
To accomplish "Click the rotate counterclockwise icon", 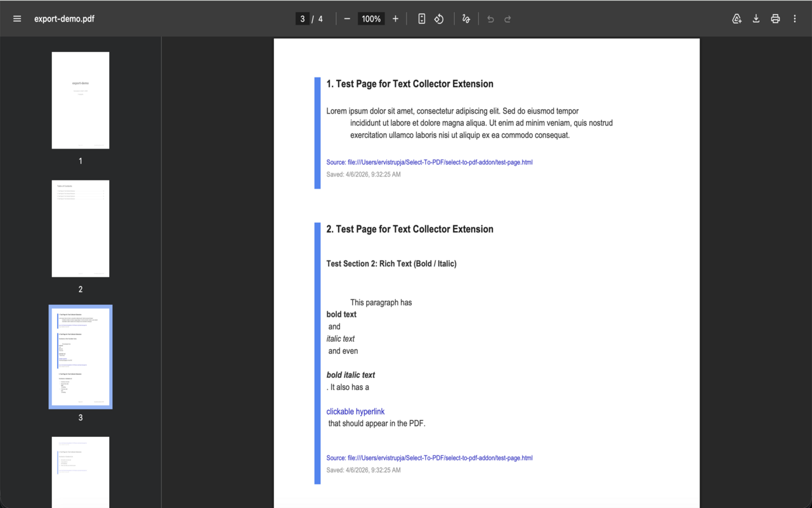I will [x=438, y=18].
